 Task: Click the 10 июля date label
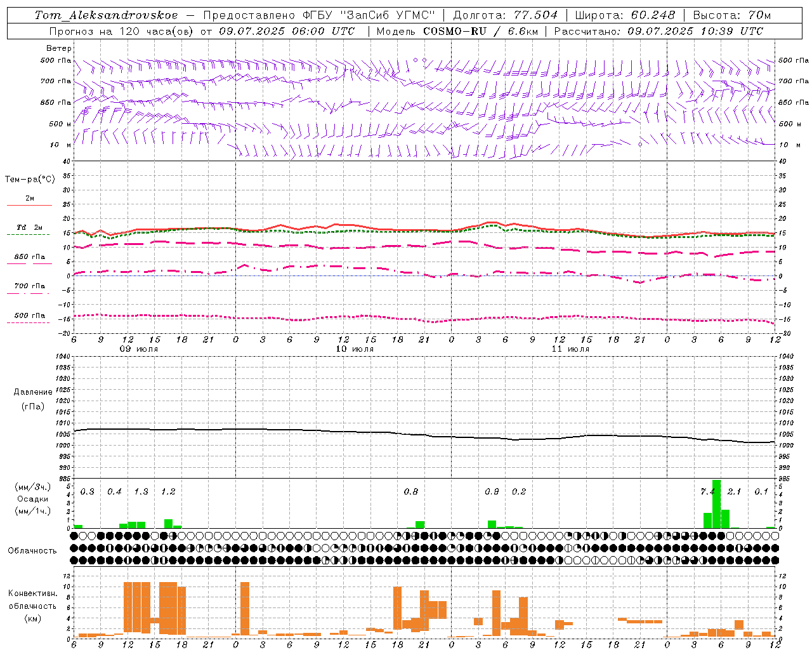tap(355, 349)
